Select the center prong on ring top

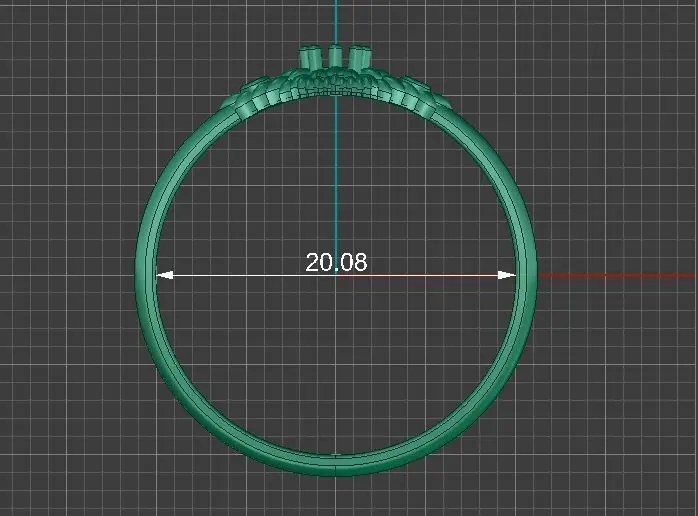click(x=335, y=57)
